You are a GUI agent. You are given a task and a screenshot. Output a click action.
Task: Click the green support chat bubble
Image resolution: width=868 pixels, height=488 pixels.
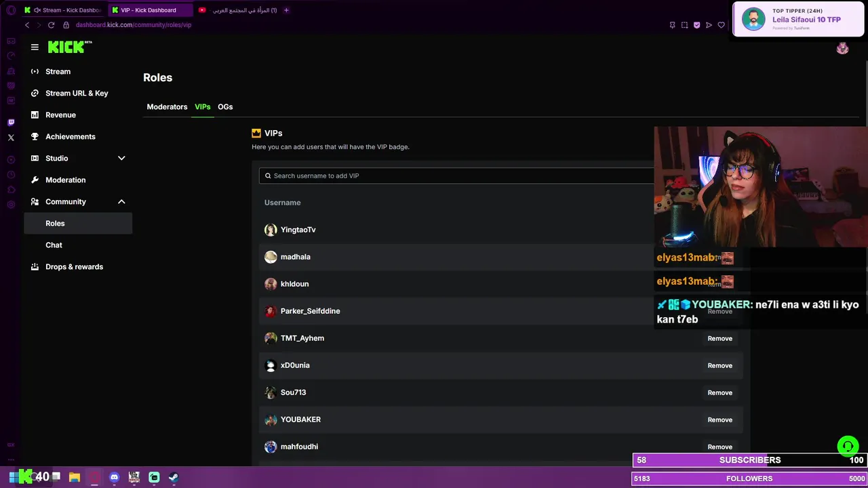(848, 447)
